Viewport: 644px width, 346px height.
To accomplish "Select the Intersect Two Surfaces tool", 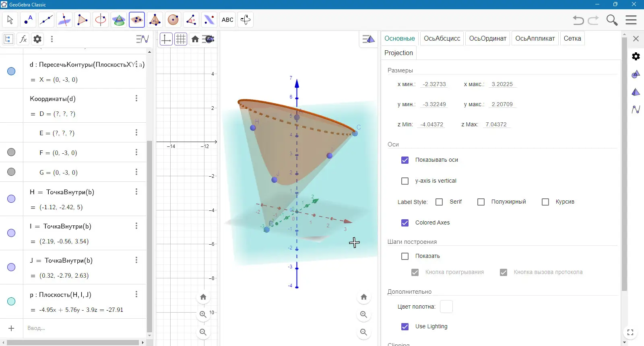I will [119, 20].
